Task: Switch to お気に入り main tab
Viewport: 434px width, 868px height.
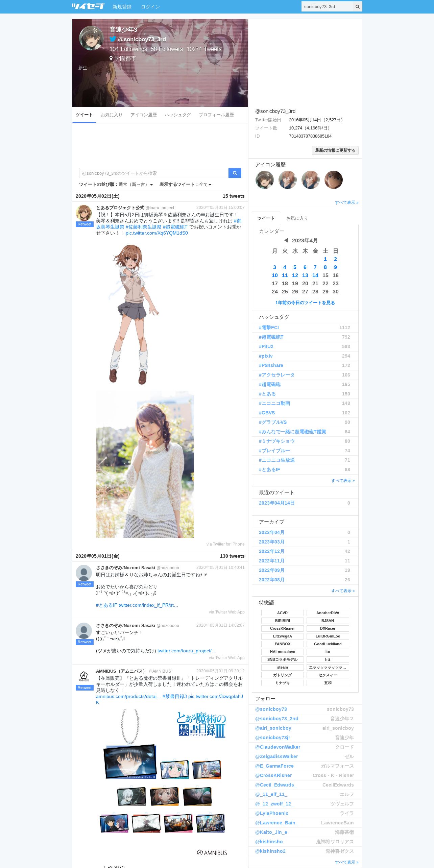Action: point(111,115)
